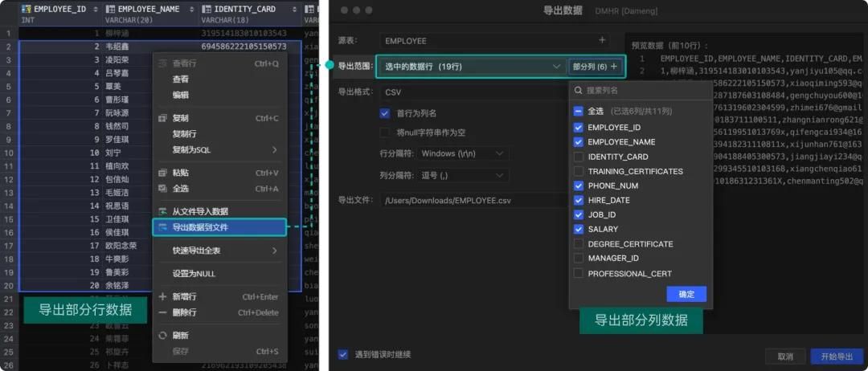
Task: Check the TRAINING_CERTIFICATES column checkbox
Action: (578, 171)
